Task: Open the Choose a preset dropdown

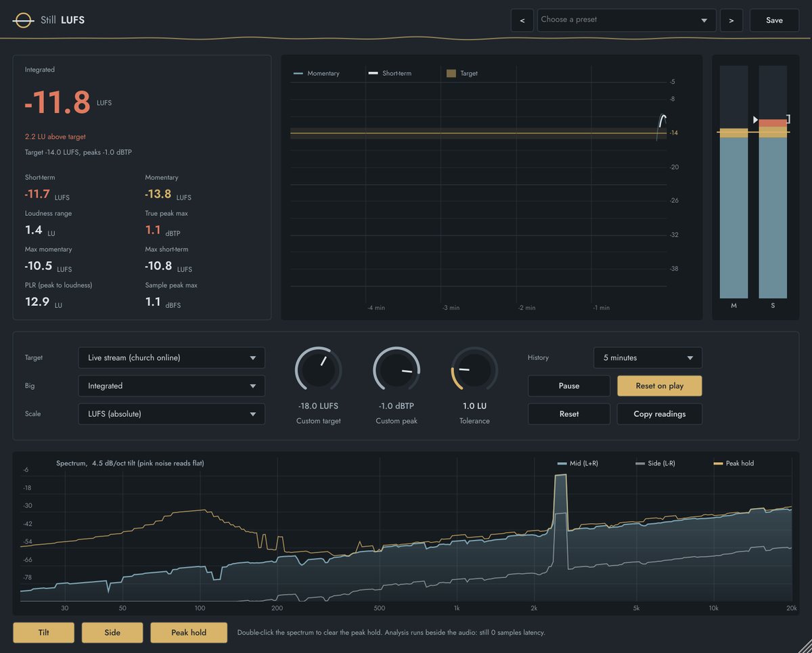Action: coord(627,20)
